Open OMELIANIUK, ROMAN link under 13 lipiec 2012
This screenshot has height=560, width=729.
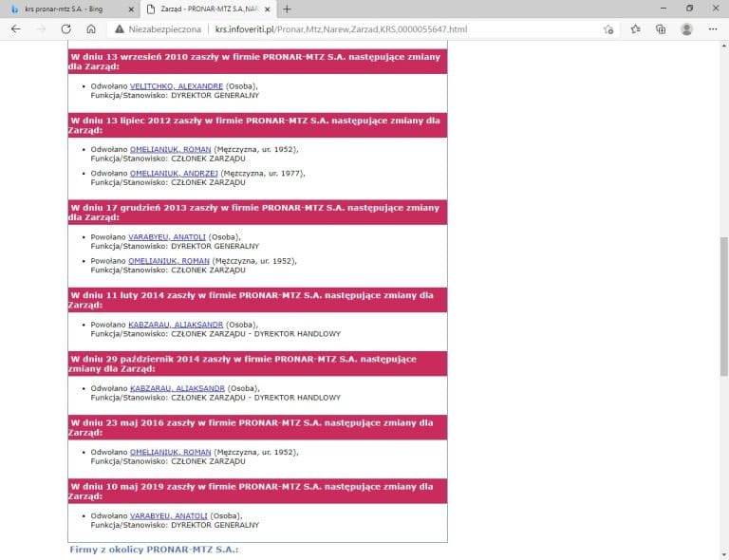(x=170, y=149)
